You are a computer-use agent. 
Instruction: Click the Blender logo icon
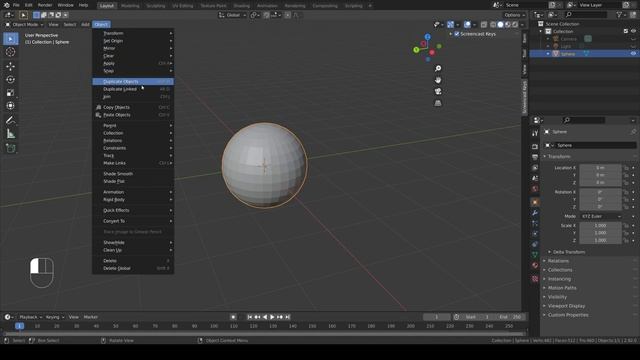point(6,5)
